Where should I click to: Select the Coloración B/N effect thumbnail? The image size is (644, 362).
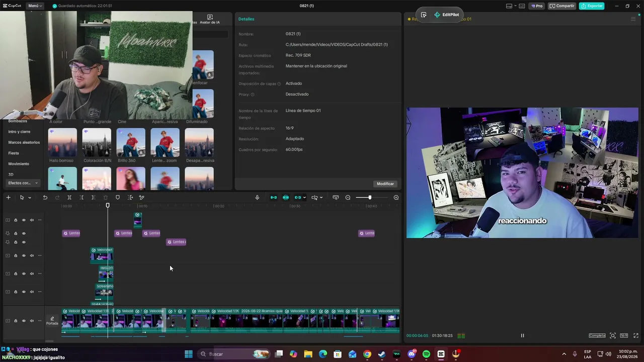[x=97, y=142]
